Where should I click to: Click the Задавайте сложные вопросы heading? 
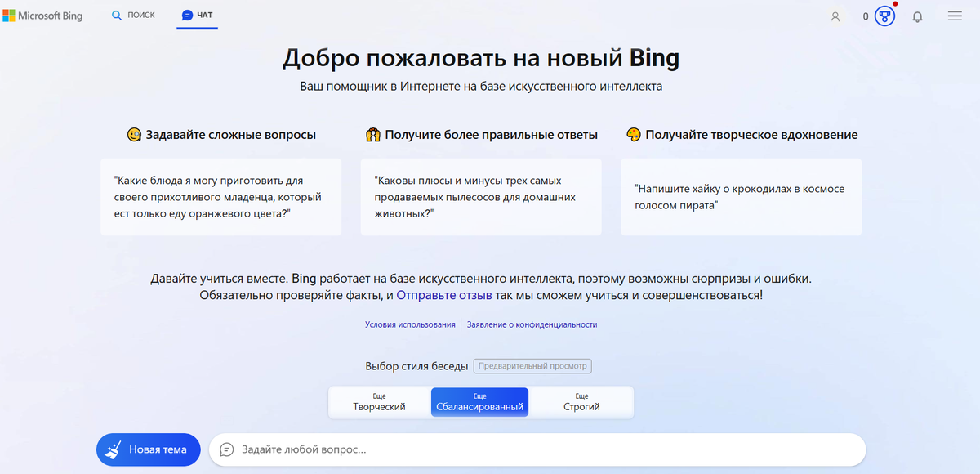coord(221,135)
